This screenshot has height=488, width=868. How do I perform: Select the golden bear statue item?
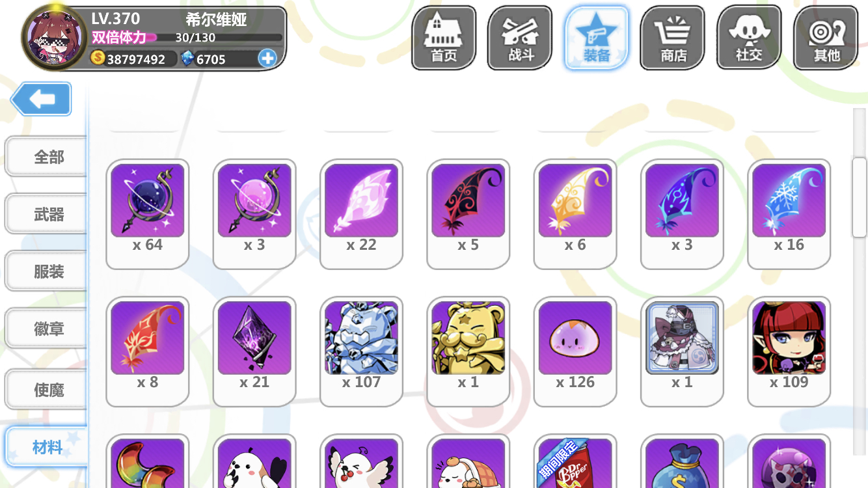pyautogui.click(x=468, y=351)
